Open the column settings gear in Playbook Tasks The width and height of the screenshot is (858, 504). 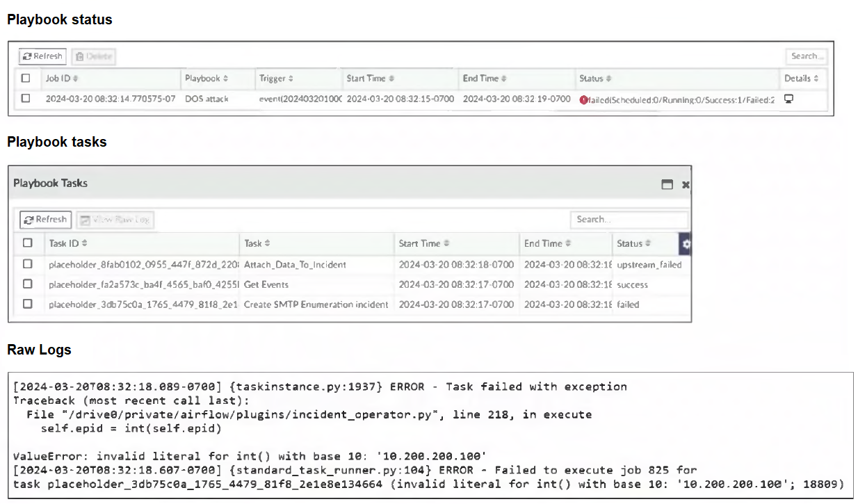coord(686,244)
